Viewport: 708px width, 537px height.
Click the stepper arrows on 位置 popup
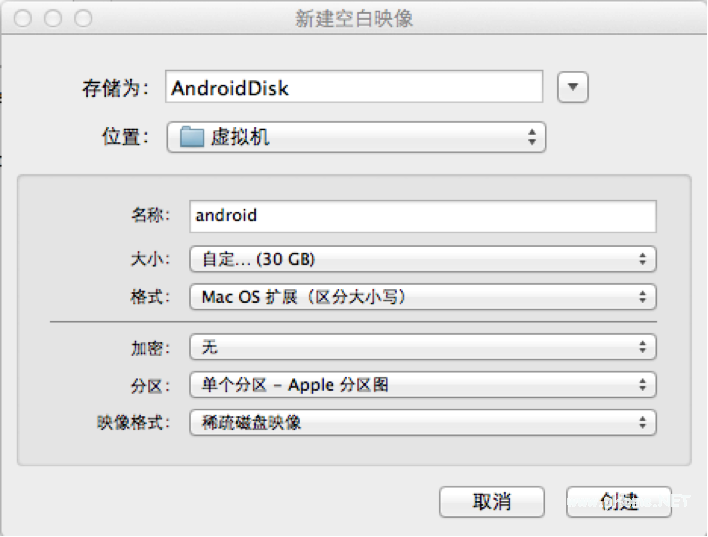tap(532, 138)
